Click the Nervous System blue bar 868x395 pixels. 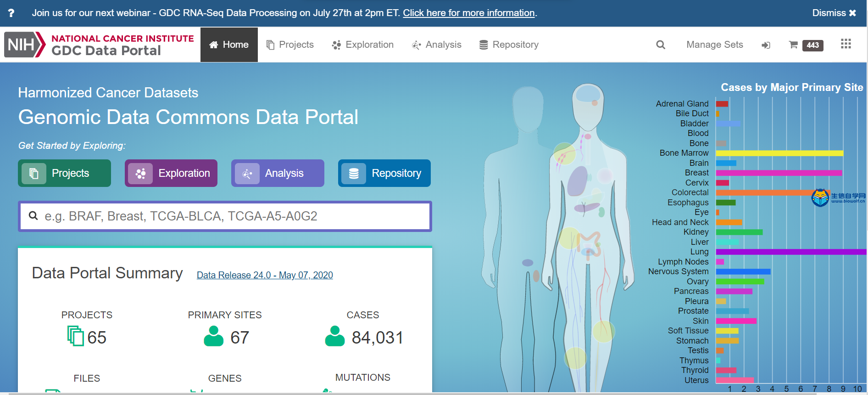743,271
